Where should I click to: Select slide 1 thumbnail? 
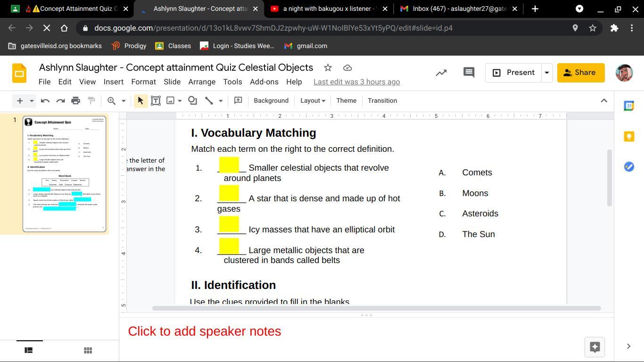65,174
